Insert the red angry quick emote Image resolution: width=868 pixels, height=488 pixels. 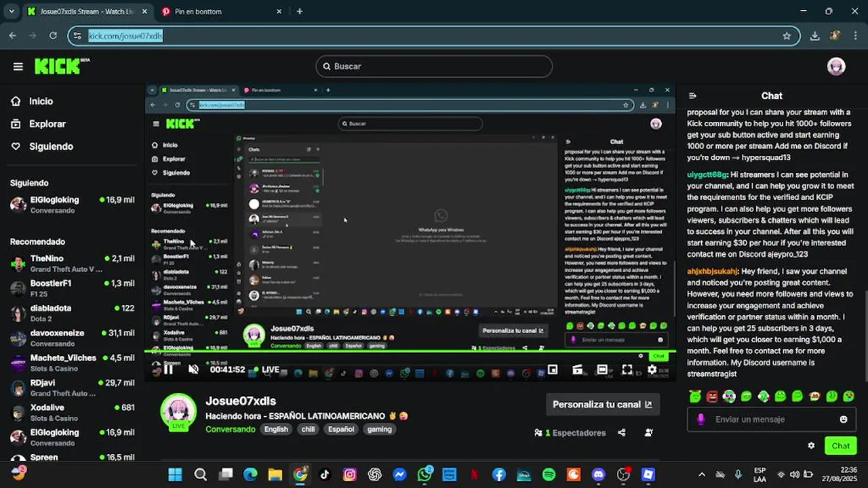click(712, 396)
